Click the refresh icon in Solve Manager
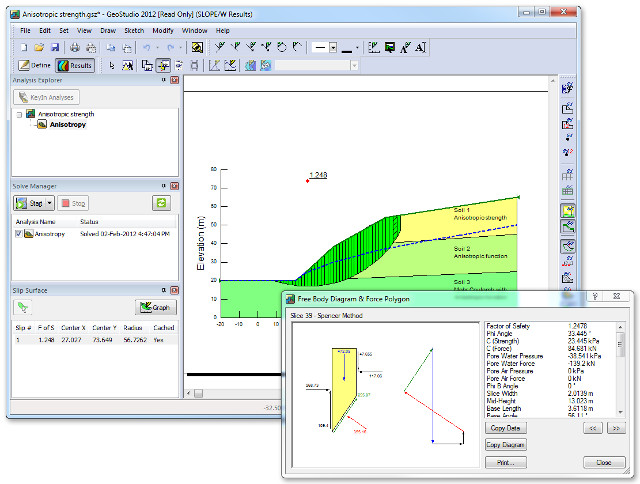 coord(160,203)
